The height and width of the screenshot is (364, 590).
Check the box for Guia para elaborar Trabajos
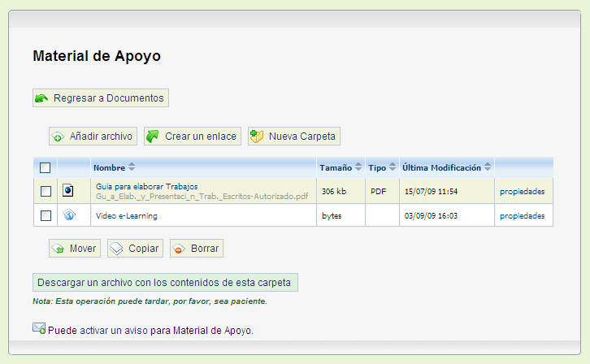point(46,191)
